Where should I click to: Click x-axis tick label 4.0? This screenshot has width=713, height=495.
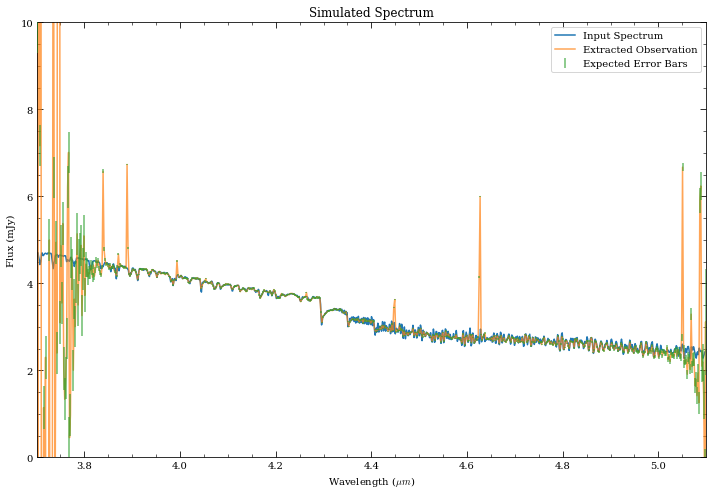click(180, 466)
